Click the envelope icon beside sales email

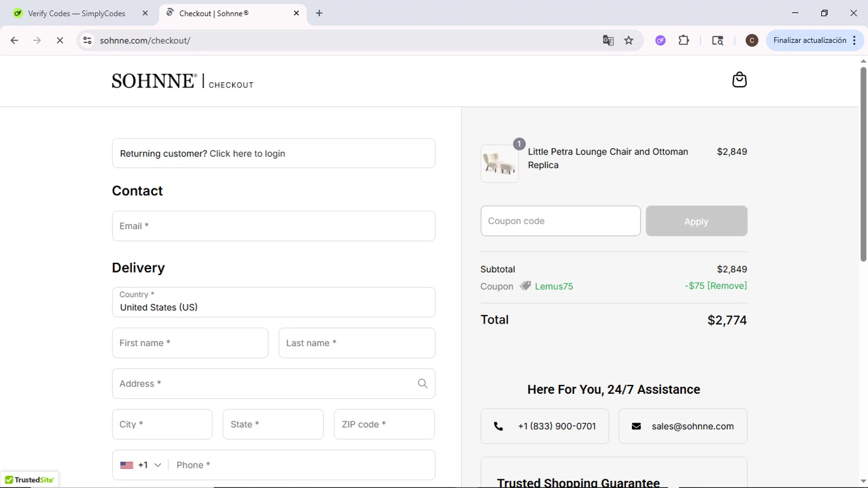(x=636, y=426)
